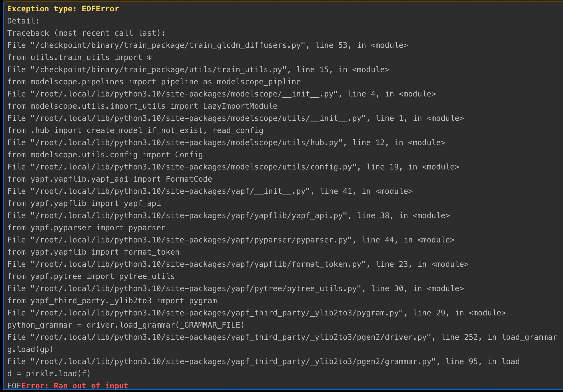Click the 'import FormatCode' line
The width and height of the screenshot is (563, 392).
coord(110,179)
